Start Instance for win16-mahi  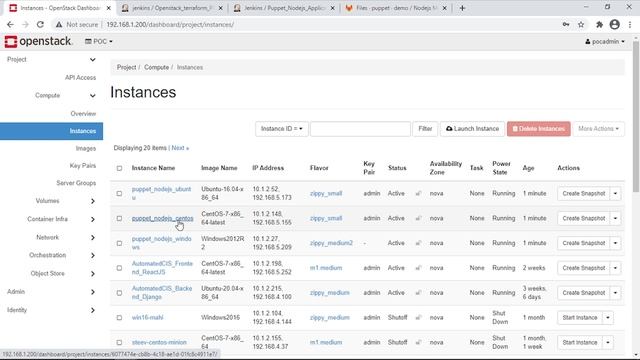pos(580,318)
